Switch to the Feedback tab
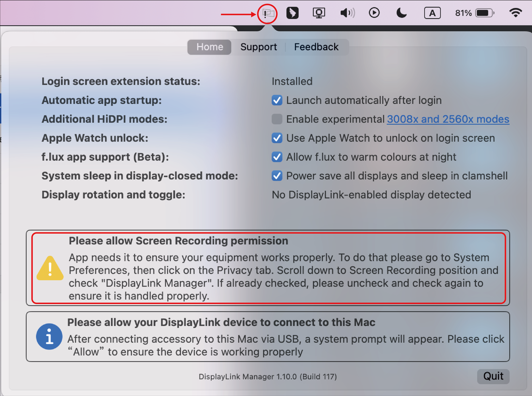This screenshot has height=396, width=532. [316, 47]
